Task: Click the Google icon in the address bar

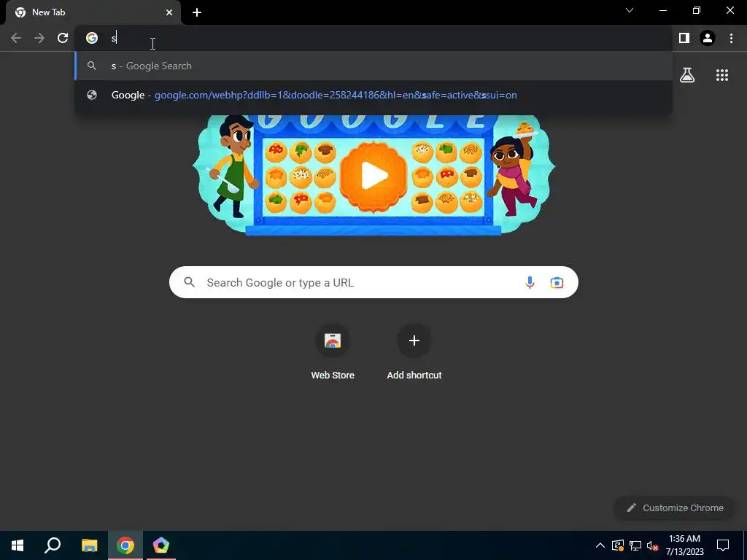Action: tap(92, 38)
